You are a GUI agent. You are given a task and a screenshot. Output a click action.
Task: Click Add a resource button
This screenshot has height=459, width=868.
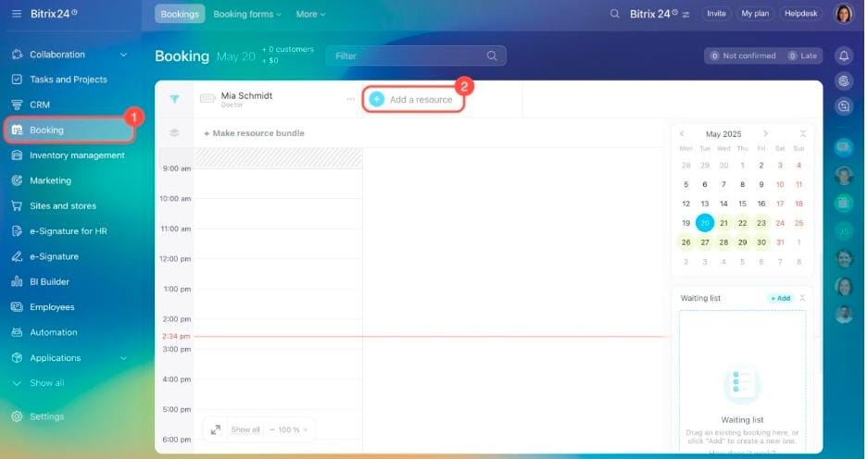(x=413, y=100)
